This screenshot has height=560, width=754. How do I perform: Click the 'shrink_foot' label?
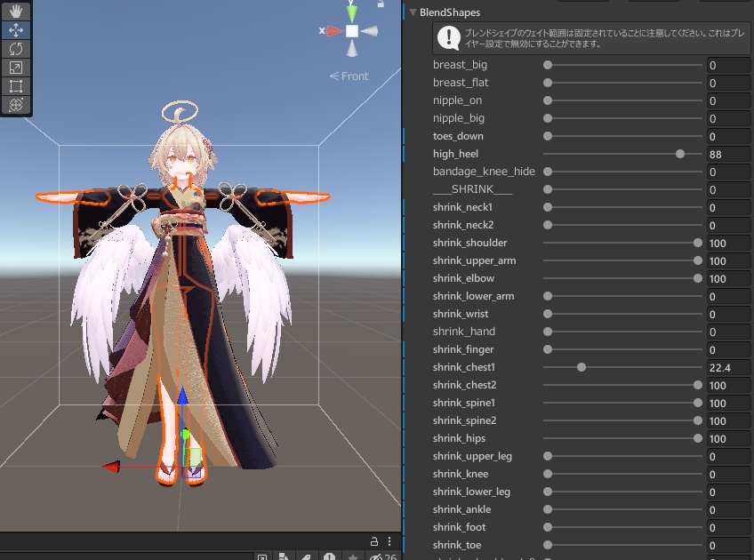(459, 527)
